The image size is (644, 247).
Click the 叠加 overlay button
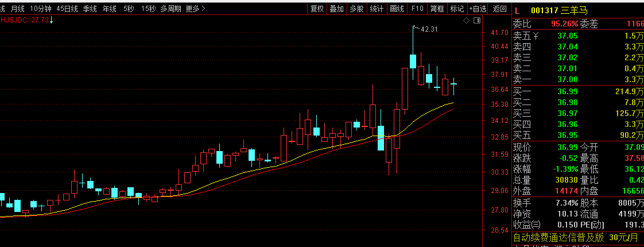[x=337, y=9]
